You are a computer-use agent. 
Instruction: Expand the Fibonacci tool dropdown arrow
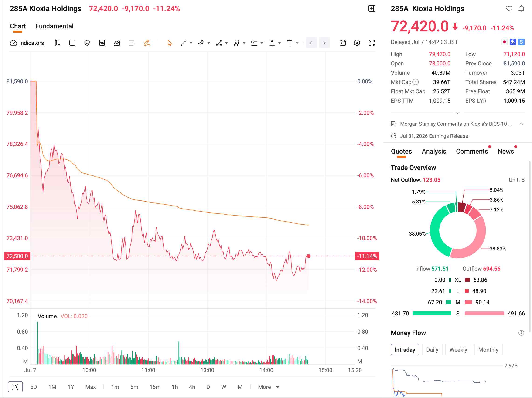262,43
